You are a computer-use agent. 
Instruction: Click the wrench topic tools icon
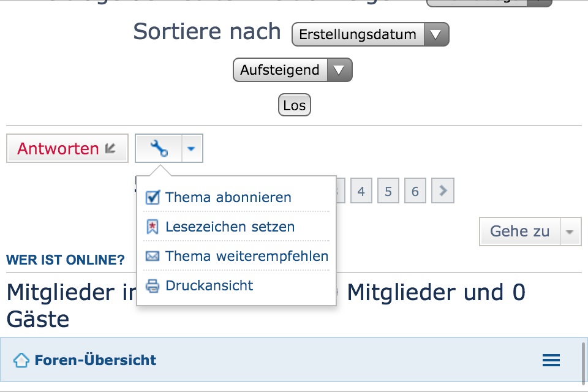tap(159, 148)
